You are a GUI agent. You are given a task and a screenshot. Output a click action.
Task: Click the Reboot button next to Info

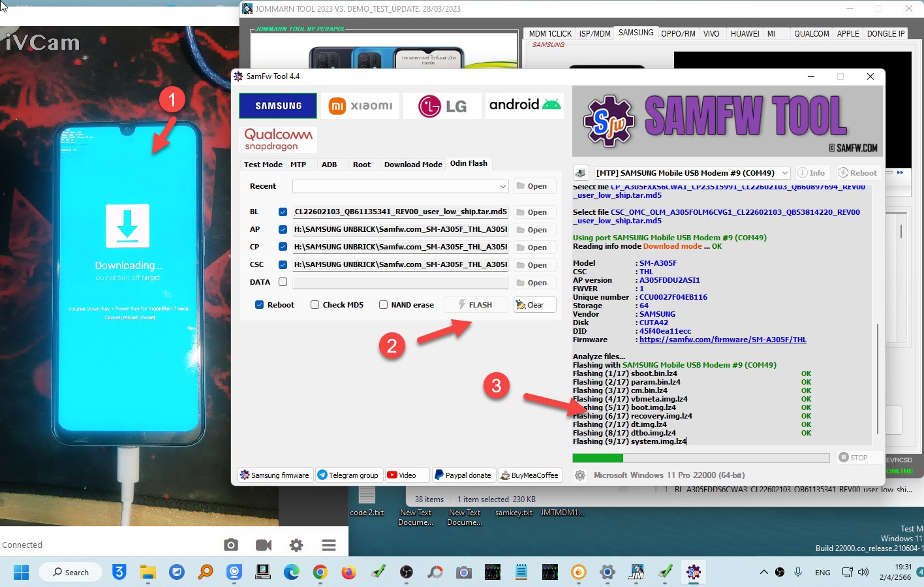click(x=857, y=173)
